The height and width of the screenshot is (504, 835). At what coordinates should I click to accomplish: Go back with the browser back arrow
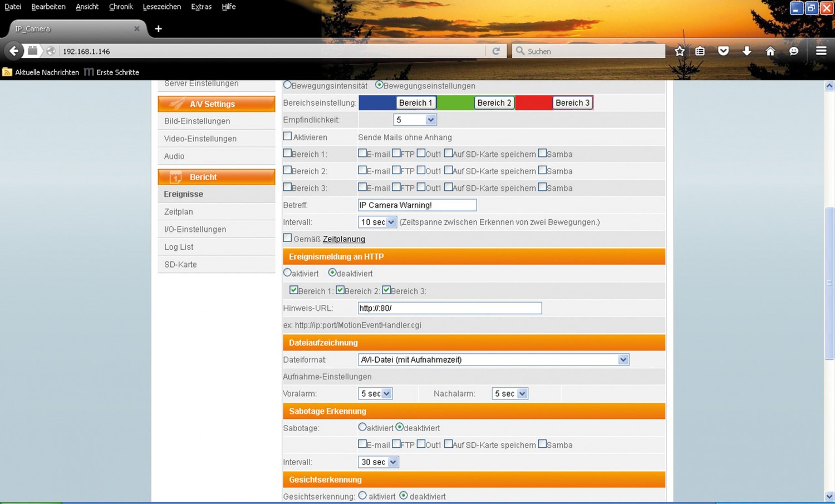(x=14, y=51)
